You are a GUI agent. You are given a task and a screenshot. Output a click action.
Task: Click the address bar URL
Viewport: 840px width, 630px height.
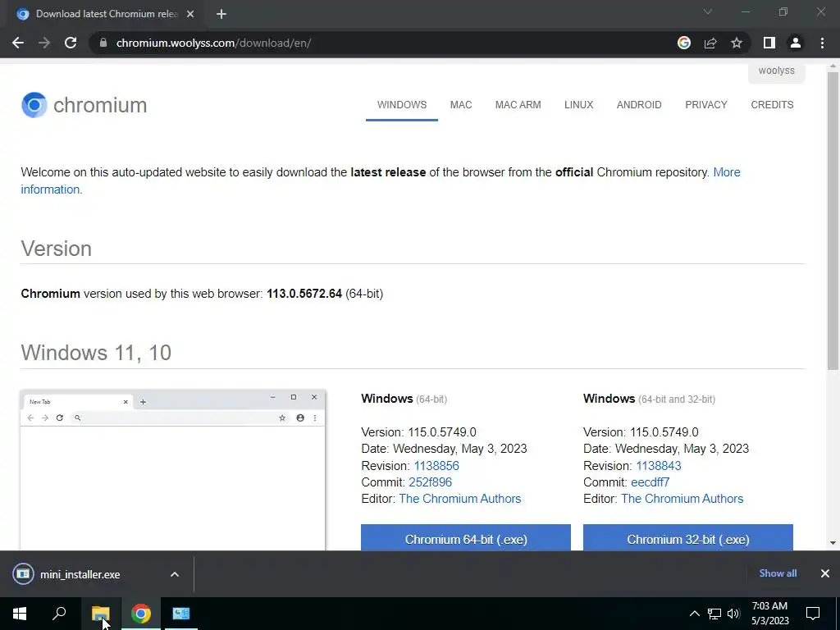point(214,43)
